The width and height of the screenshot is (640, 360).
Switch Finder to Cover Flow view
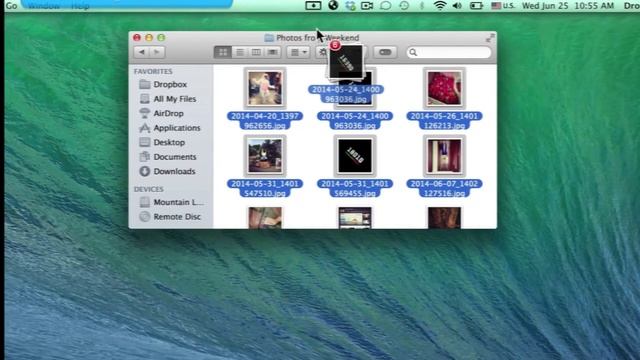[273, 52]
